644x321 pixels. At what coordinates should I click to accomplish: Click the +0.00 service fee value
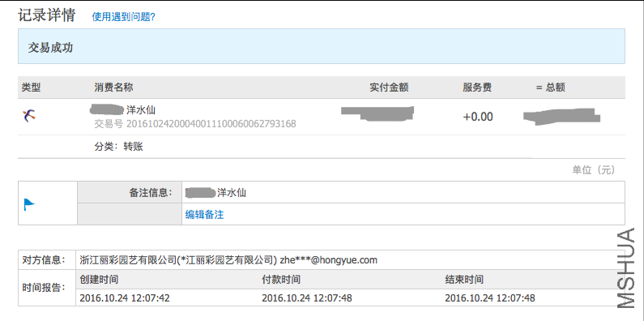pyautogui.click(x=478, y=118)
